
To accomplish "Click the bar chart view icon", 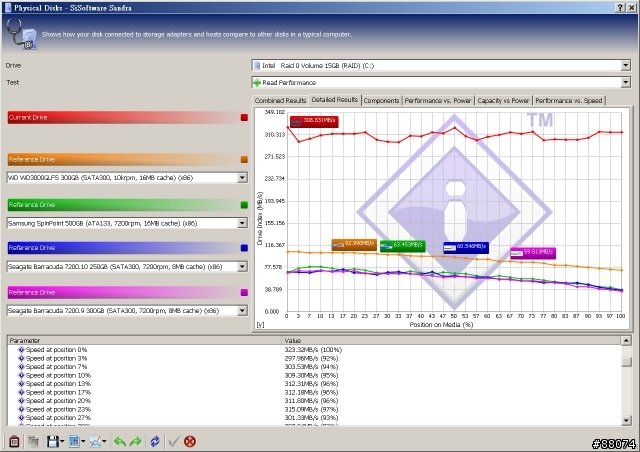I will (74, 441).
